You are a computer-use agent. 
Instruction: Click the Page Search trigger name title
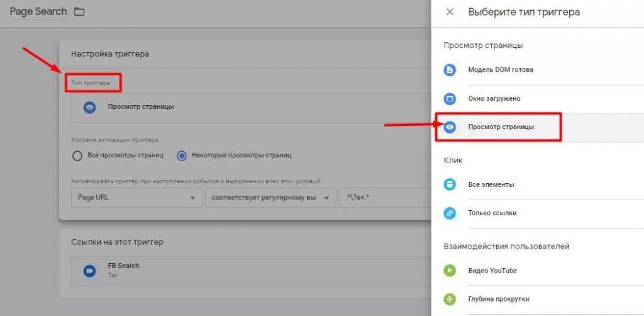38,12
